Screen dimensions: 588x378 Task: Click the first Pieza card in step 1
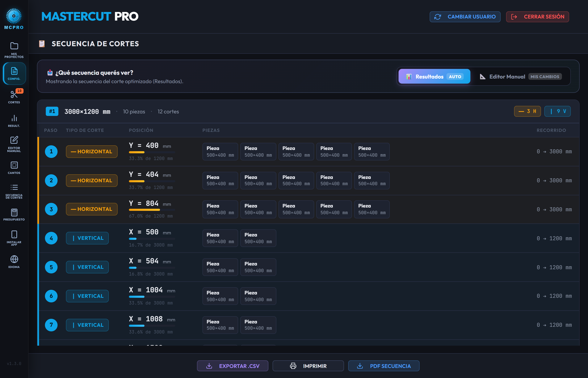(220, 152)
